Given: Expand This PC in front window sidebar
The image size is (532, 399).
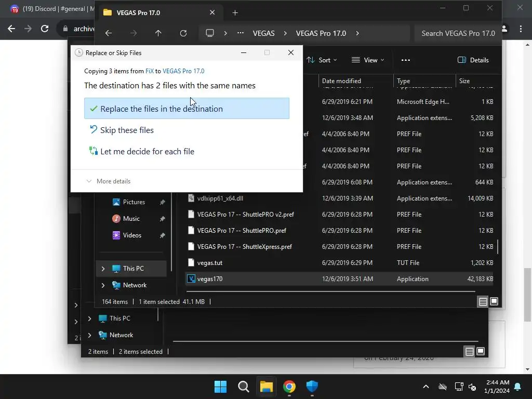Looking at the screenshot, I should pyautogui.click(x=103, y=269).
